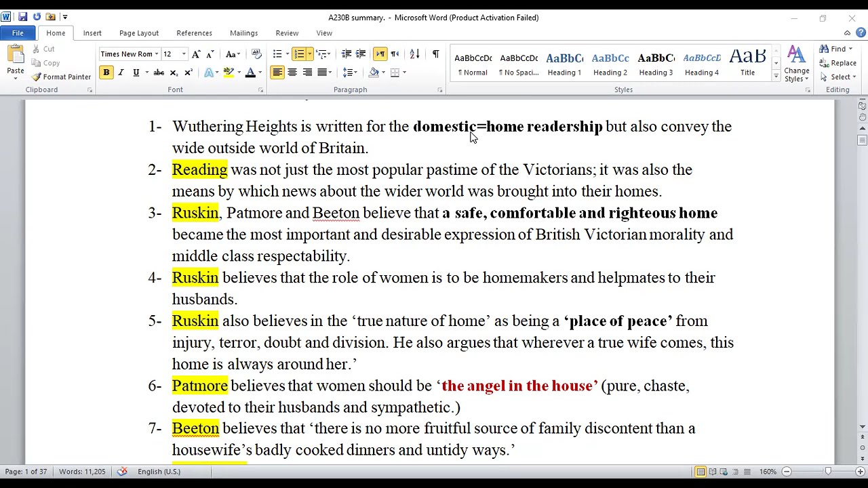Set right-to-left text direction
This screenshot has height=488, width=868.
(x=395, y=54)
